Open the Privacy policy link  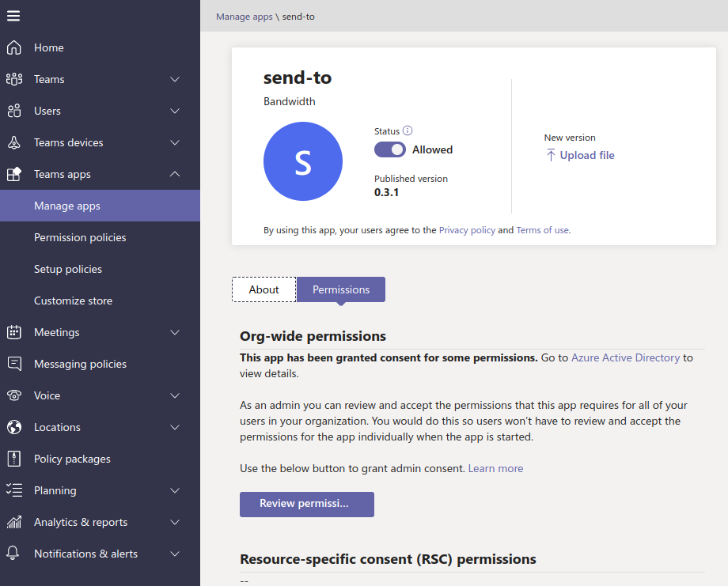click(467, 230)
